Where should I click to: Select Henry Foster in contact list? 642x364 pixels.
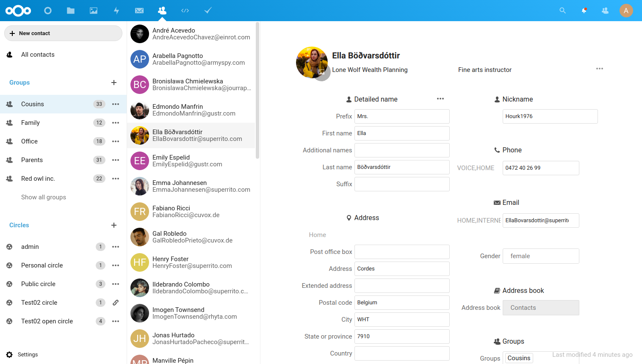pyautogui.click(x=191, y=262)
